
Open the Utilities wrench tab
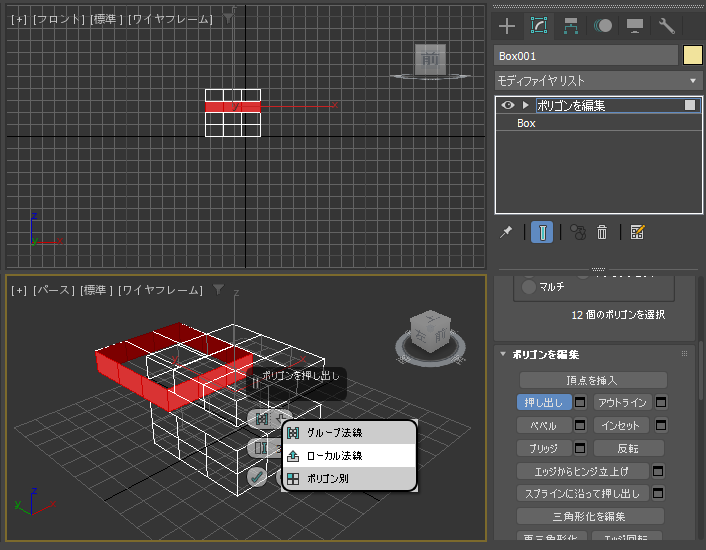[x=667, y=26]
